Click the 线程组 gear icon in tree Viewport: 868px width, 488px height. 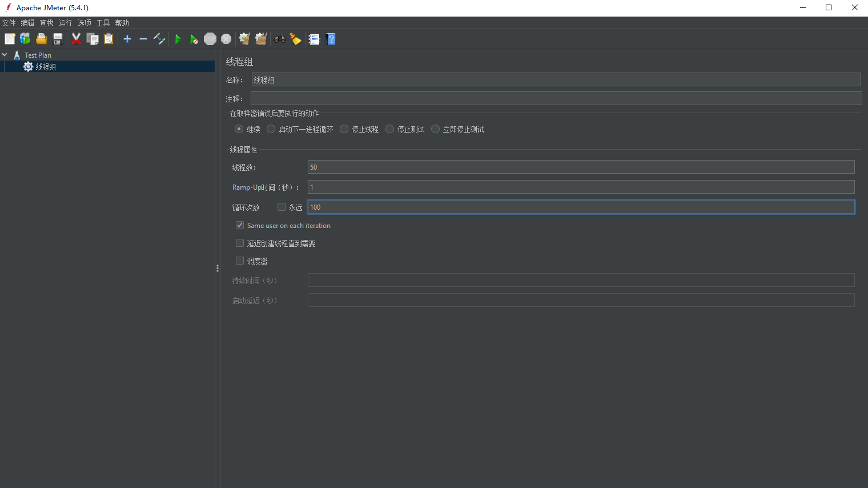(28, 67)
